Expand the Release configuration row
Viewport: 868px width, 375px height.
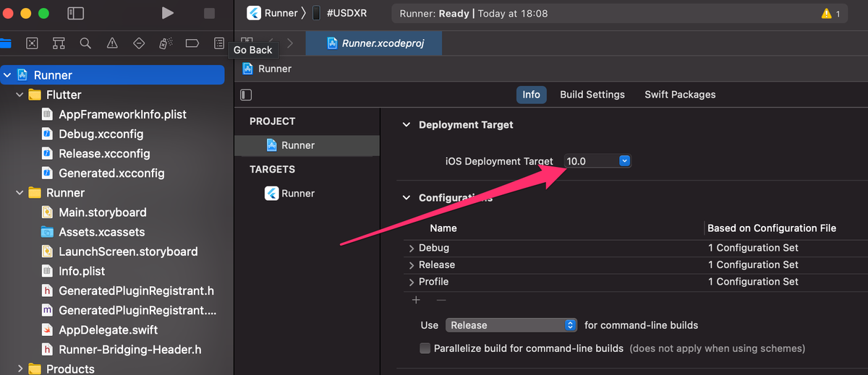point(412,265)
